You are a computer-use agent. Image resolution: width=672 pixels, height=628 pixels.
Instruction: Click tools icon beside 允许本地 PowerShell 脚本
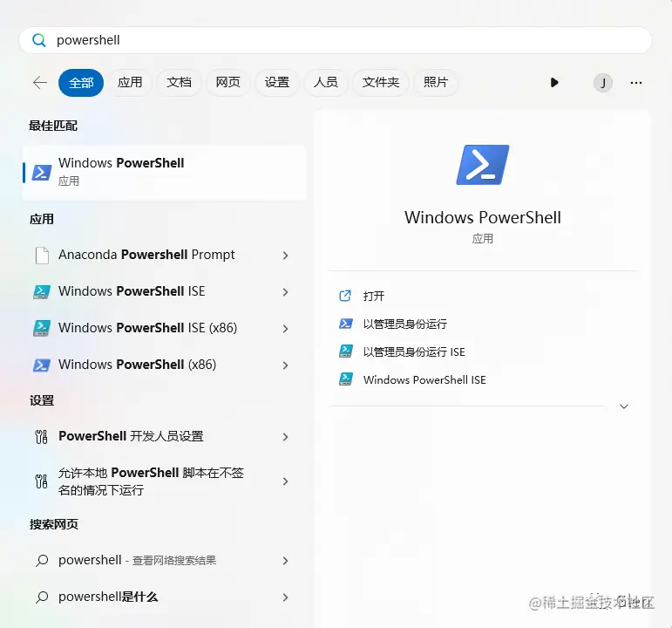tap(41, 481)
